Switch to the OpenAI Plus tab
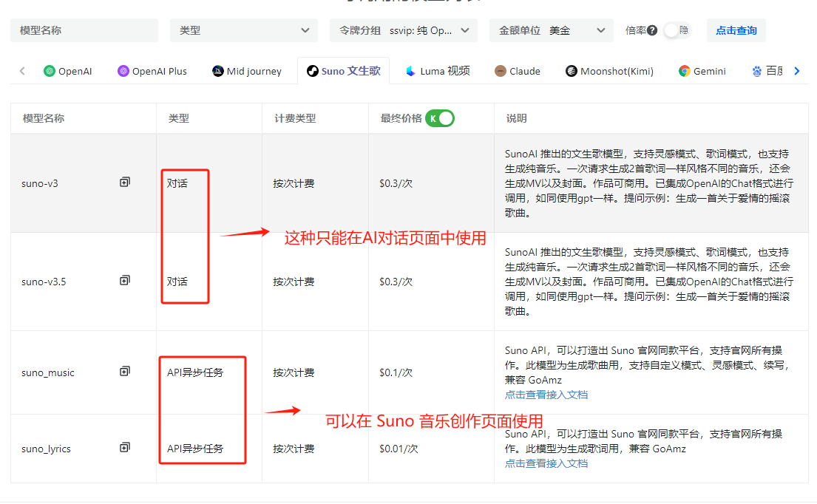The image size is (817, 504). pyautogui.click(x=152, y=72)
